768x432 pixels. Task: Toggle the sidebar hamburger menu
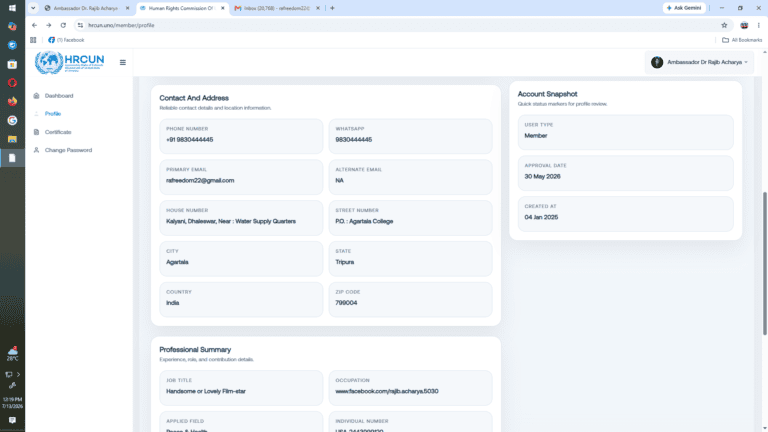click(122, 62)
